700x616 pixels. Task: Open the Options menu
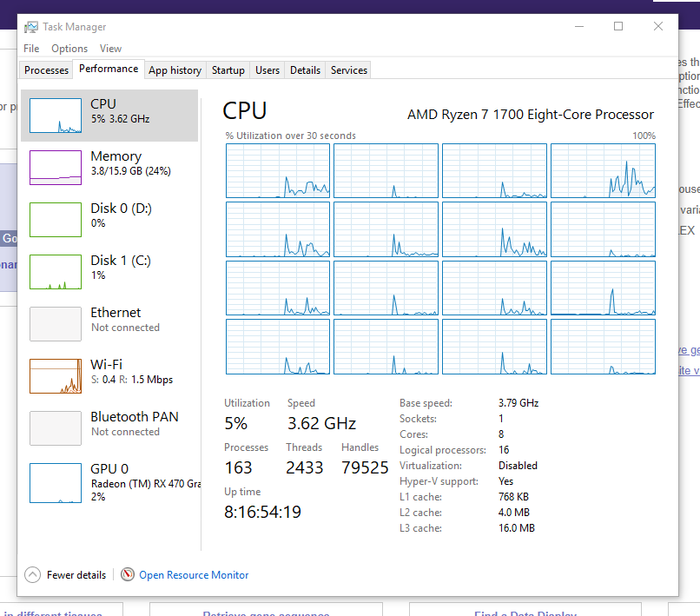point(69,49)
